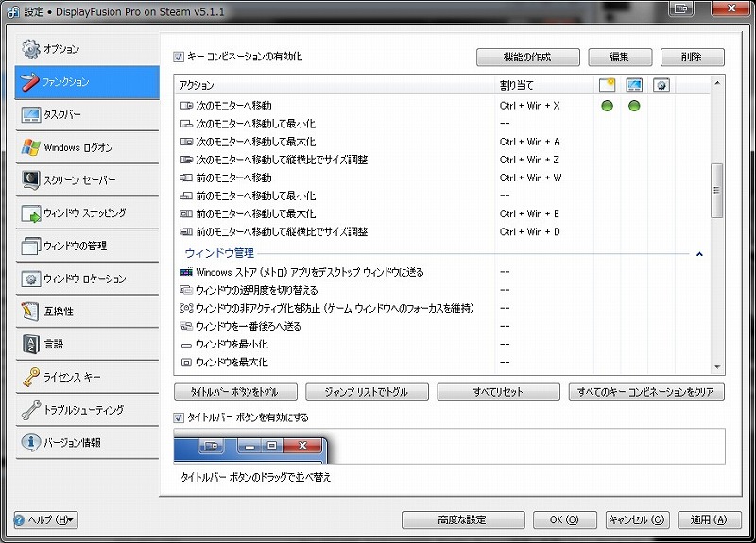Click the DisplayFusion button in titlebar preview
Viewport: 756px width, 543px height.
[211, 446]
